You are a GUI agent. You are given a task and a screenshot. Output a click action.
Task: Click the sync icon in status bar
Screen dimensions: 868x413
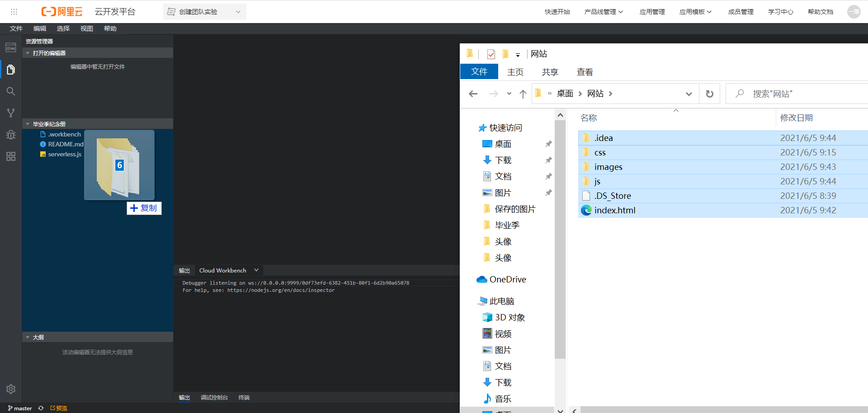pyautogui.click(x=41, y=408)
